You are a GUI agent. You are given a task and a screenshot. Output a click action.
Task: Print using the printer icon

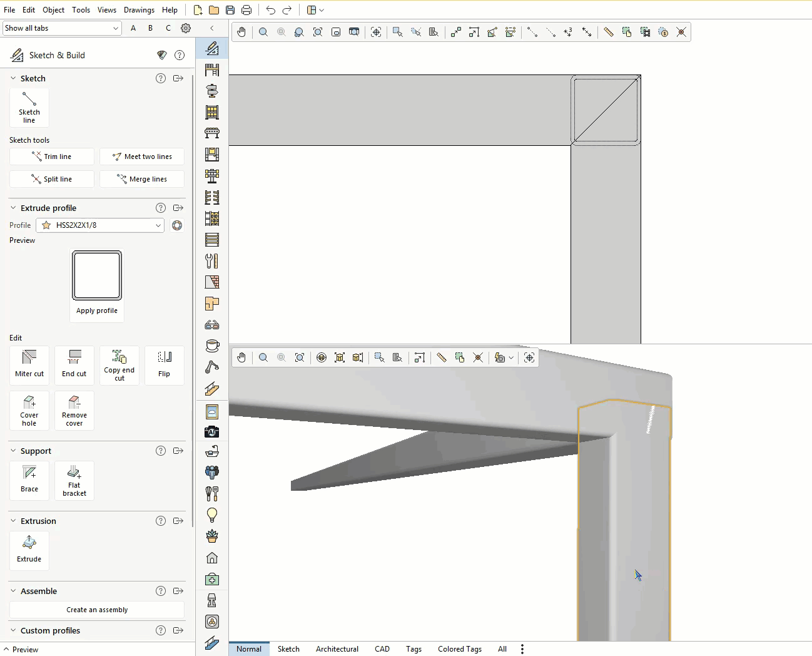tap(246, 10)
